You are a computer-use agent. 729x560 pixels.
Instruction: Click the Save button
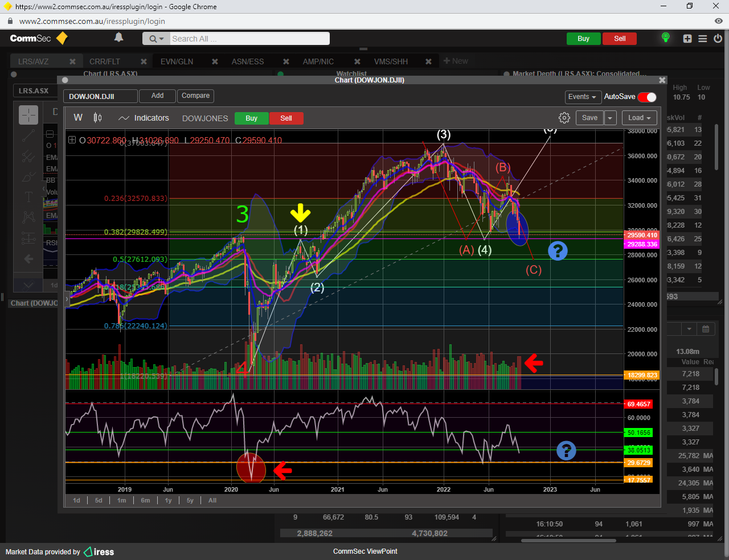pos(589,118)
